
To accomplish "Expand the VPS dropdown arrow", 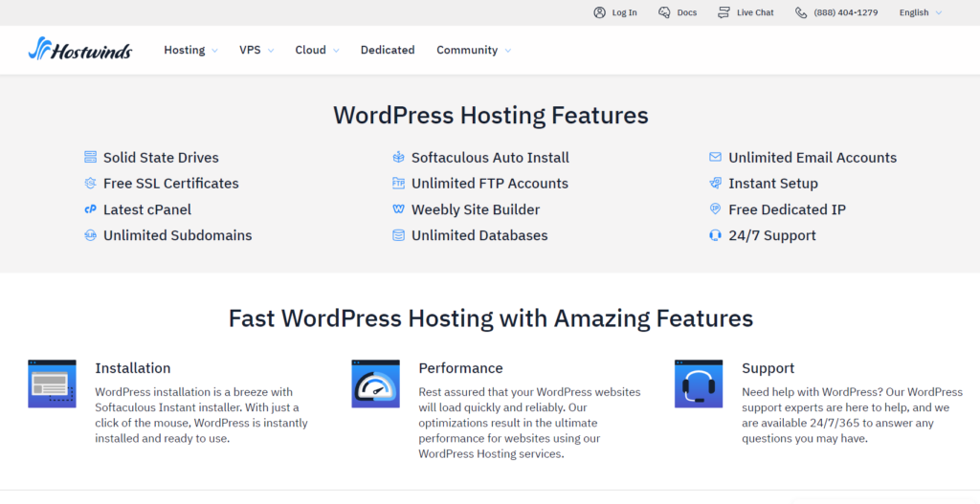I will (x=271, y=51).
